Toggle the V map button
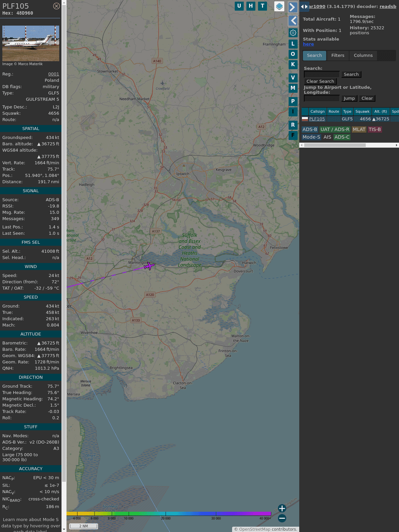Screen dimensions: 399x532 click(293, 77)
